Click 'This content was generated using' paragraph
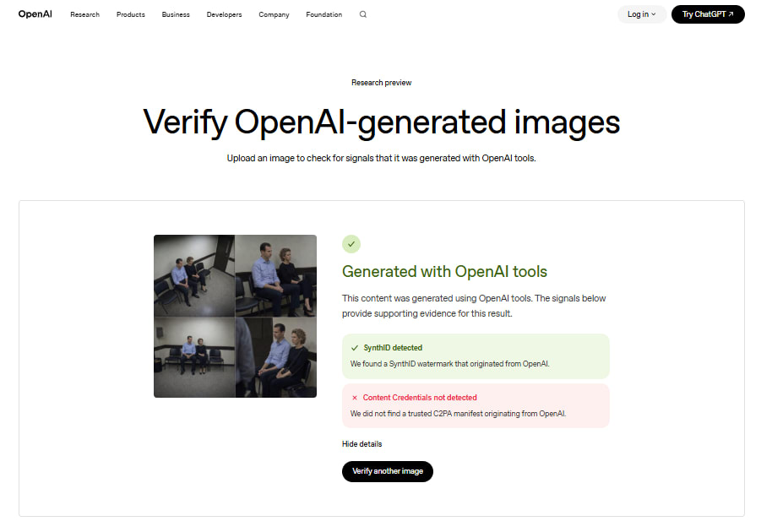This screenshot has width=772, height=532. pos(474,306)
